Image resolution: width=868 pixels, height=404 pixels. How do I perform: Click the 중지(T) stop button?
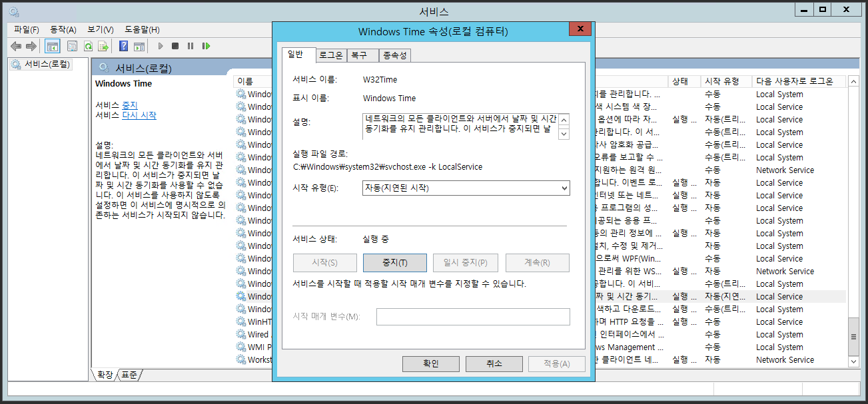click(x=395, y=263)
